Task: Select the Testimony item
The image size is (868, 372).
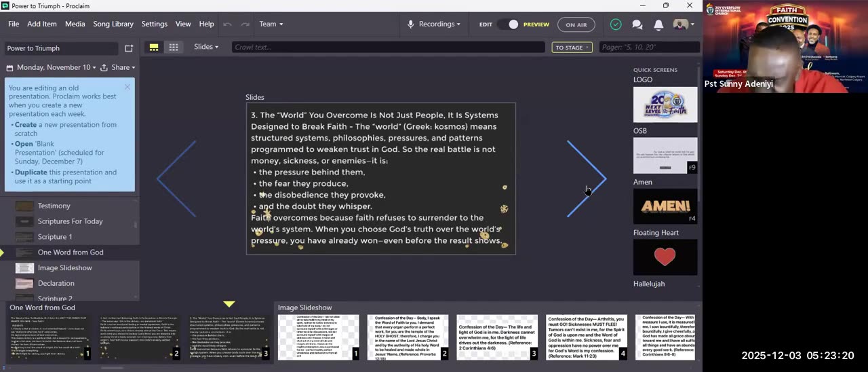Action: point(54,206)
